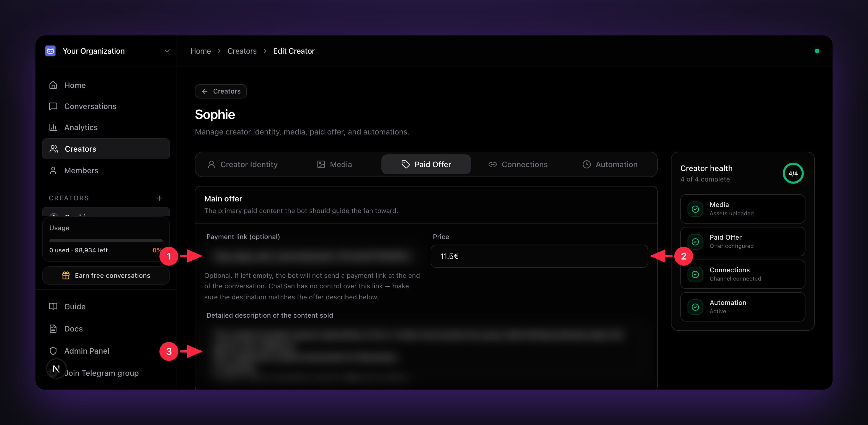Viewport: 868px width, 425px height.
Task: Click the Automation check icon in health
Action: coord(695,307)
